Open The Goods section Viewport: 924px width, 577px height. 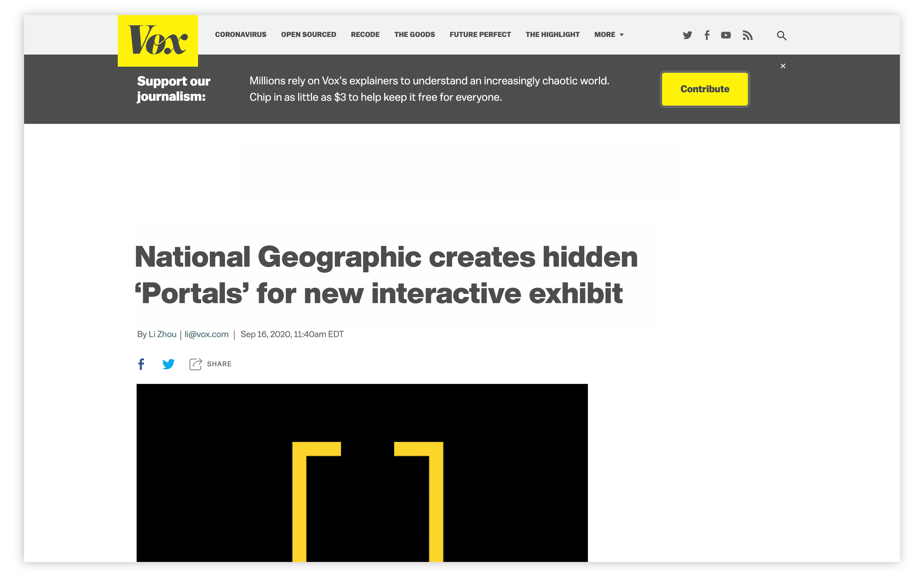[x=414, y=34]
